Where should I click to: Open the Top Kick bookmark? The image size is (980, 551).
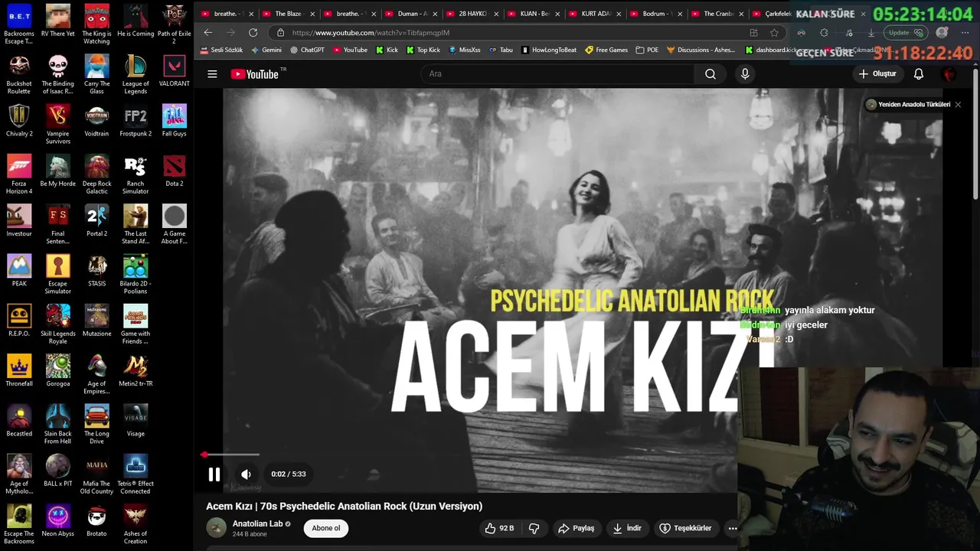pyautogui.click(x=423, y=50)
